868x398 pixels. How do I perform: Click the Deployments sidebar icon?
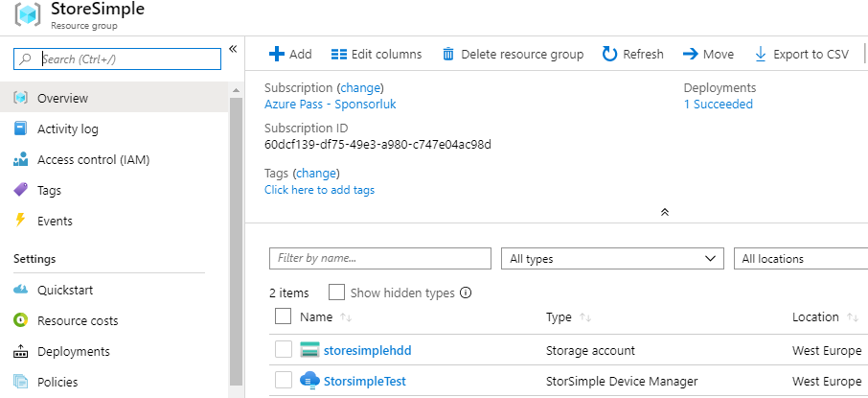point(20,351)
